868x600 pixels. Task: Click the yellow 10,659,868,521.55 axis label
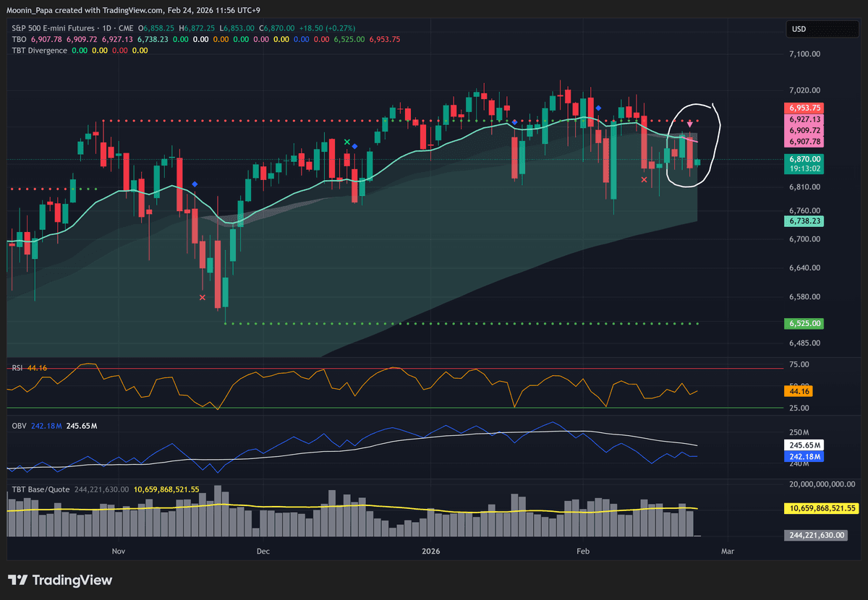coord(821,508)
